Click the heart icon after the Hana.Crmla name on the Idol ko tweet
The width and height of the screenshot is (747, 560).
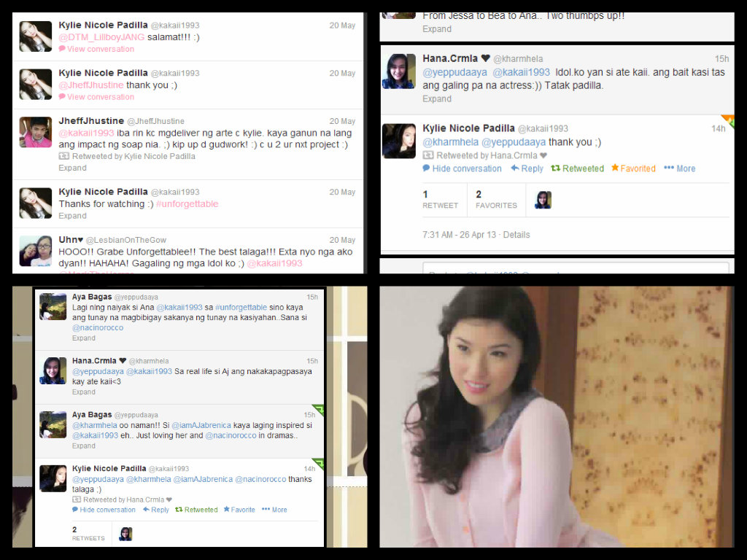pyautogui.click(x=485, y=58)
